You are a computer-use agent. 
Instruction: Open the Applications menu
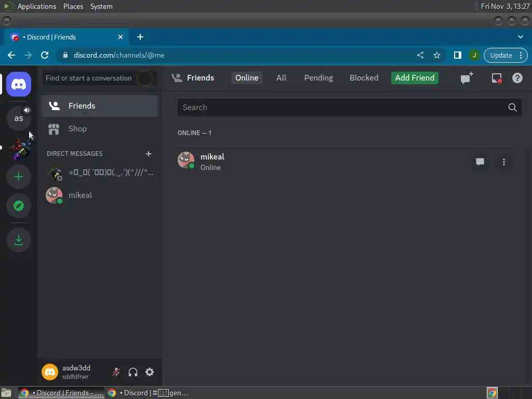pos(37,6)
